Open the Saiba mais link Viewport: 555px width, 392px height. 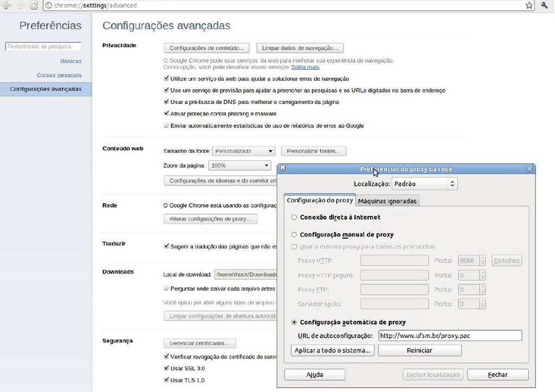point(305,67)
